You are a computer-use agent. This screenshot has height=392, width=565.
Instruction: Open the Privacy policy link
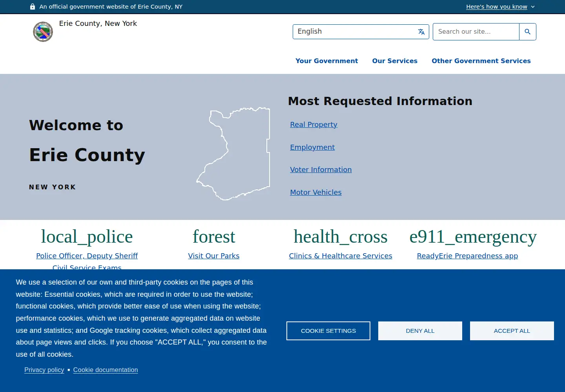[x=44, y=370]
